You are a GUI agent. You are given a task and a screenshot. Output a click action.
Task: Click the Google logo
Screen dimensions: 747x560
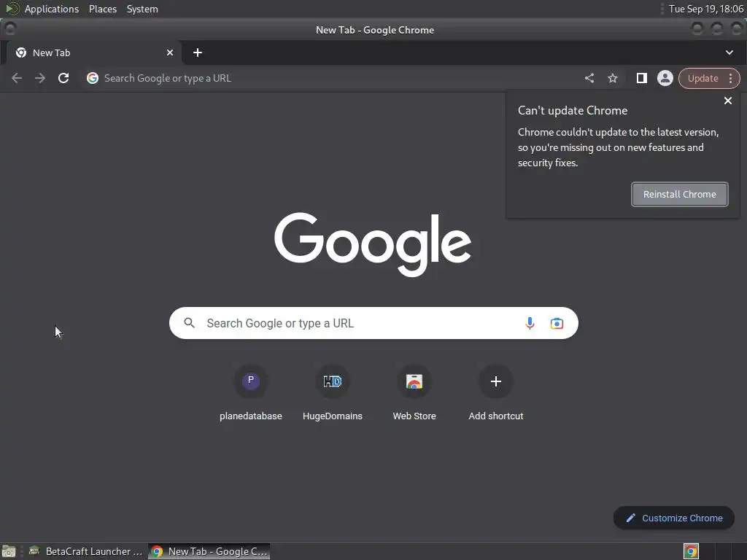(x=373, y=244)
